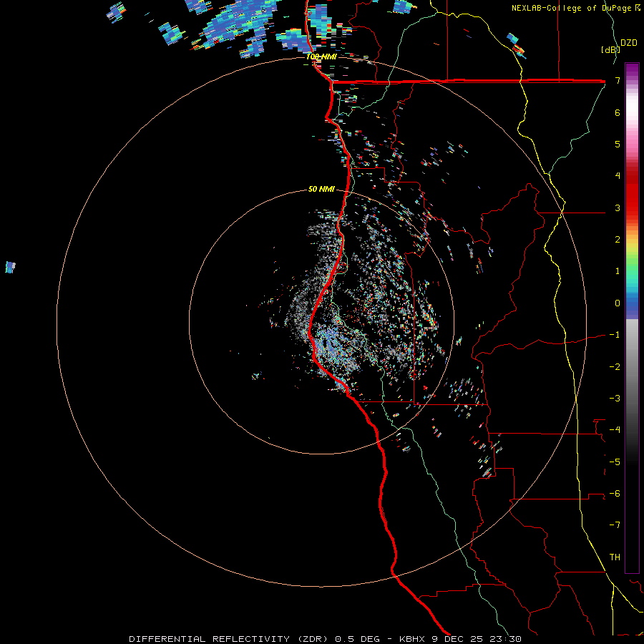
Task: Click the "2" value on the dB scale
Action: [x=618, y=240]
